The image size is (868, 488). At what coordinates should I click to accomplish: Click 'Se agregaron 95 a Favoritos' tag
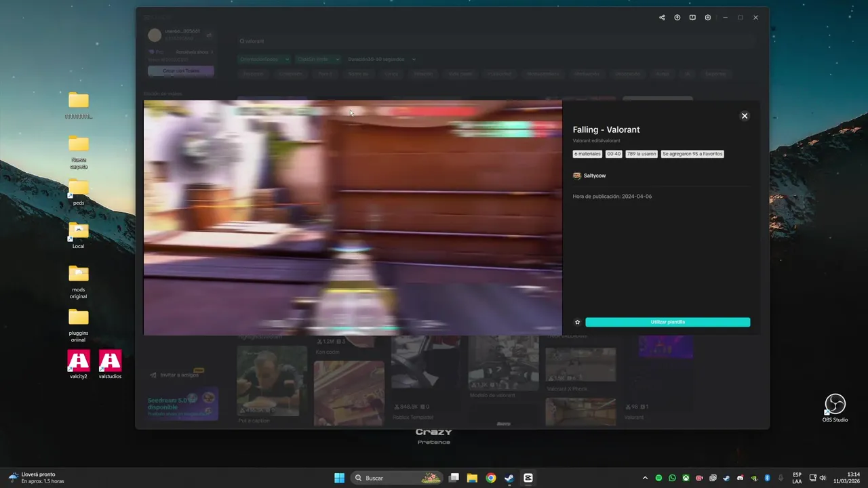(692, 154)
